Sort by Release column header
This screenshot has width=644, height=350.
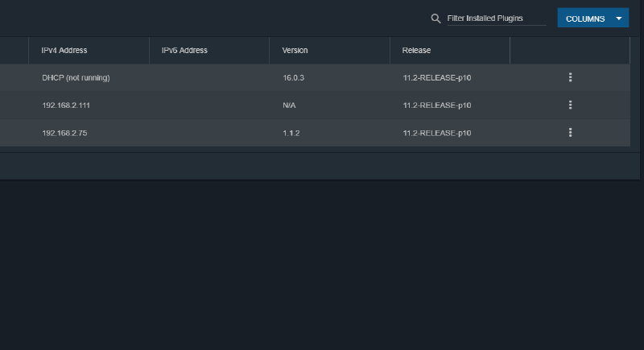coord(416,50)
